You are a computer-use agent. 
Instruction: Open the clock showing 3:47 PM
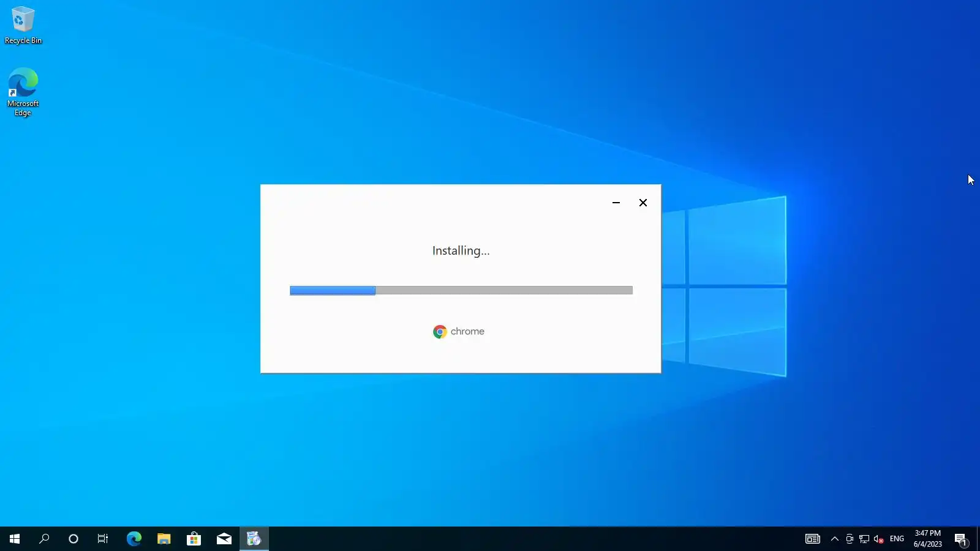tap(928, 539)
